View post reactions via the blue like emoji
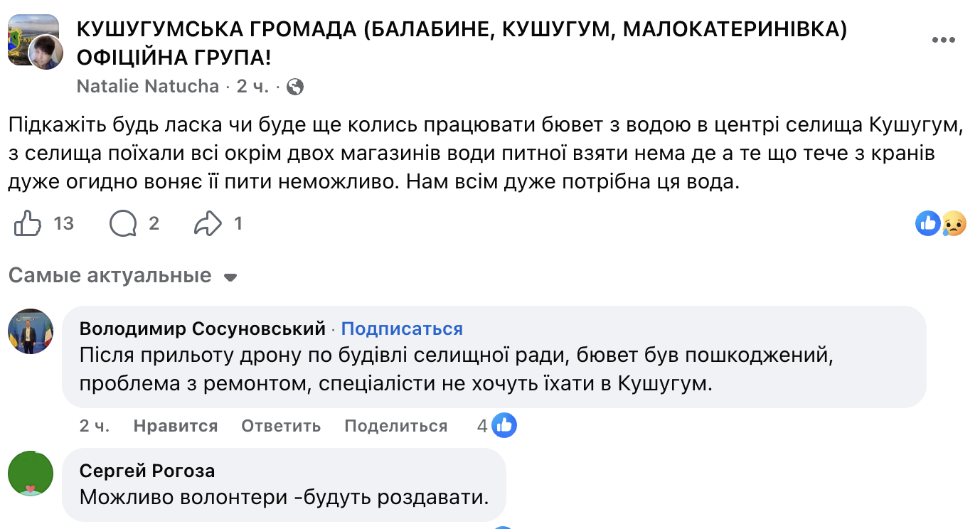 (x=928, y=224)
